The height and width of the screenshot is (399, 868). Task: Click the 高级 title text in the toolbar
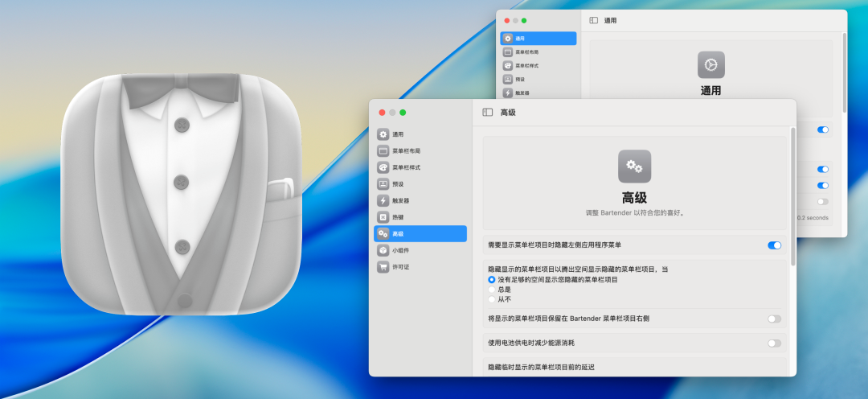point(508,113)
